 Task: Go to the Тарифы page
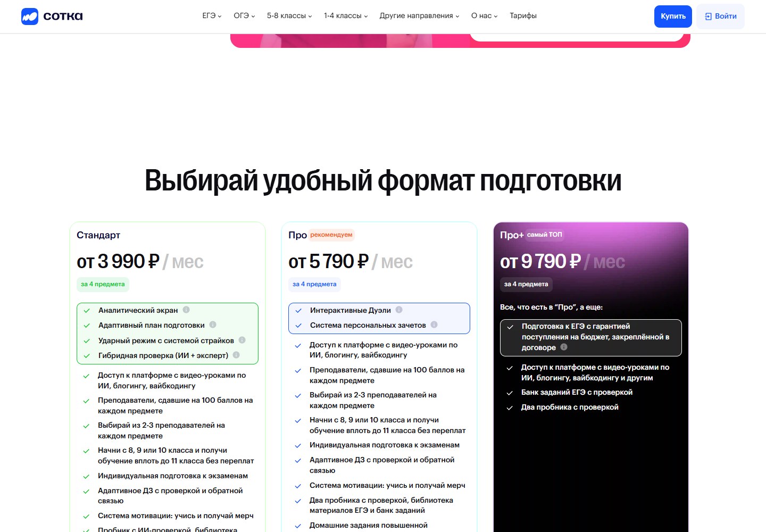[523, 16]
